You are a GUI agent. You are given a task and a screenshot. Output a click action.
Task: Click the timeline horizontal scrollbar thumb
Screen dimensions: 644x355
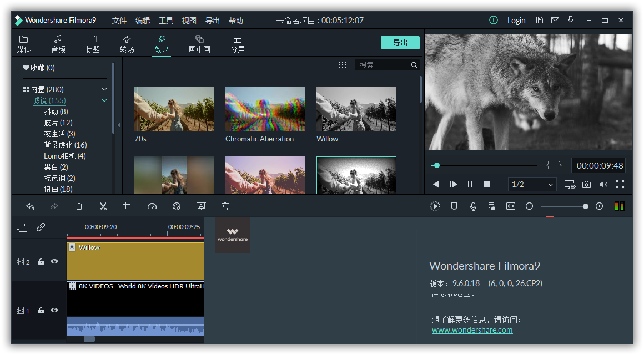[89, 339]
